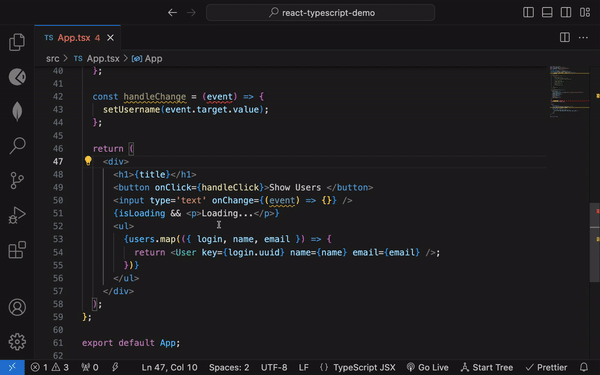Go forward with the right arrow
The width and height of the screenshot is (600, 375).
coord(191,13)
